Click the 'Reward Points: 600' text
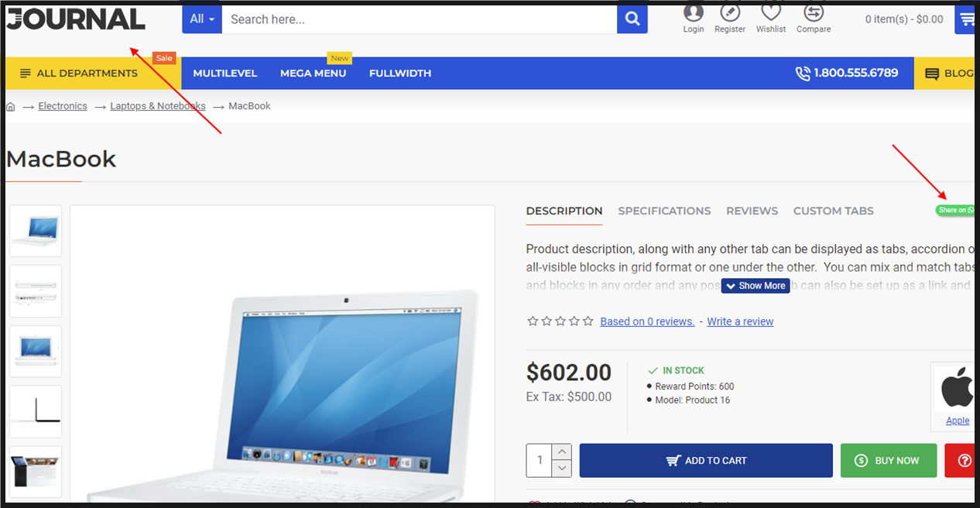The image size is (980, 508). point(694,386)
